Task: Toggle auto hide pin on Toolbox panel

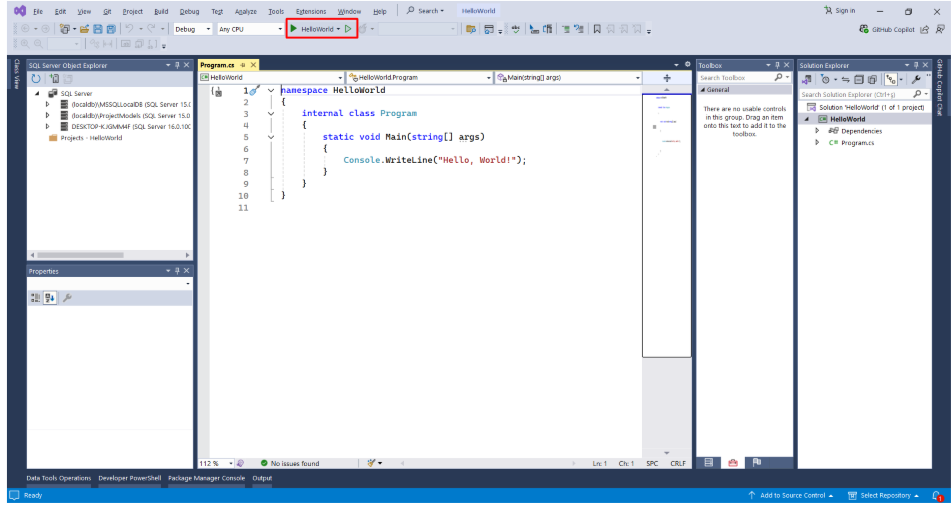Action: point(777,65)
